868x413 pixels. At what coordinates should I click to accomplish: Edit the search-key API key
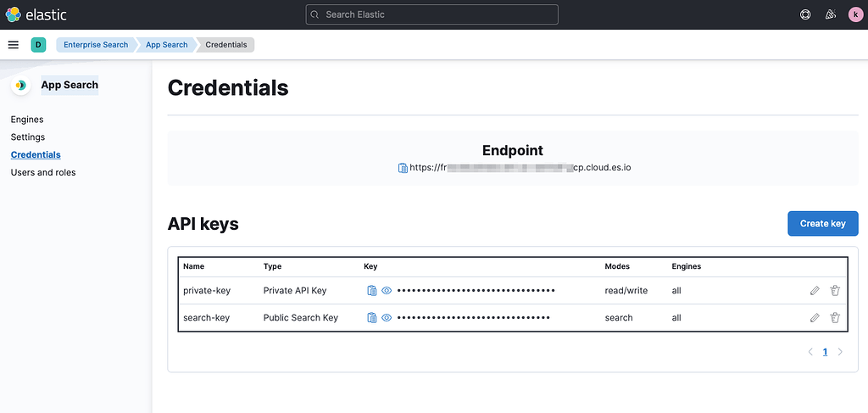pos(815,318)
